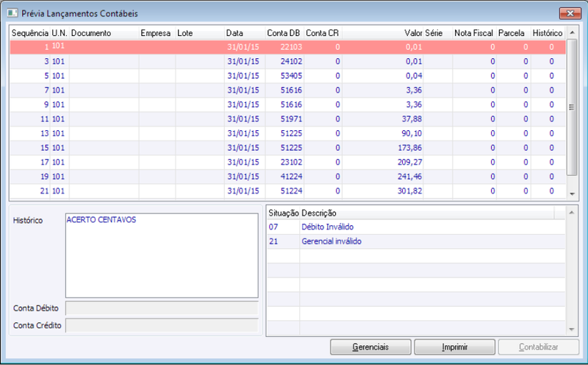This screenshot has width=588, height=365.
Task: Select row with value 90,10
Action: tap(287, 133)
